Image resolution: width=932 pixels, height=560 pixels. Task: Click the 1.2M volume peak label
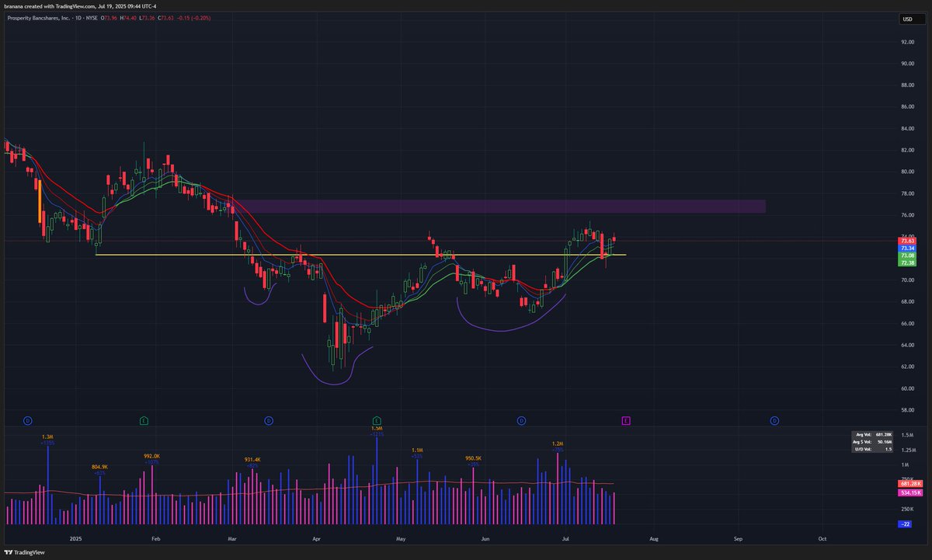(x=558, y=443)
